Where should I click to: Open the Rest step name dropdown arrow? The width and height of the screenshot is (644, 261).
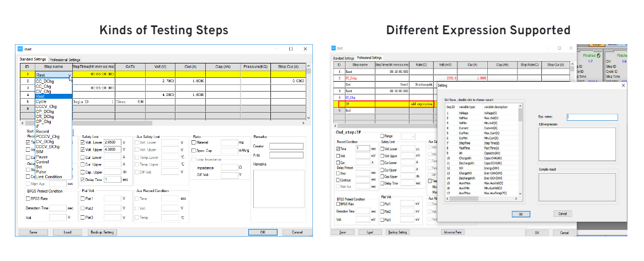[70, 75]
